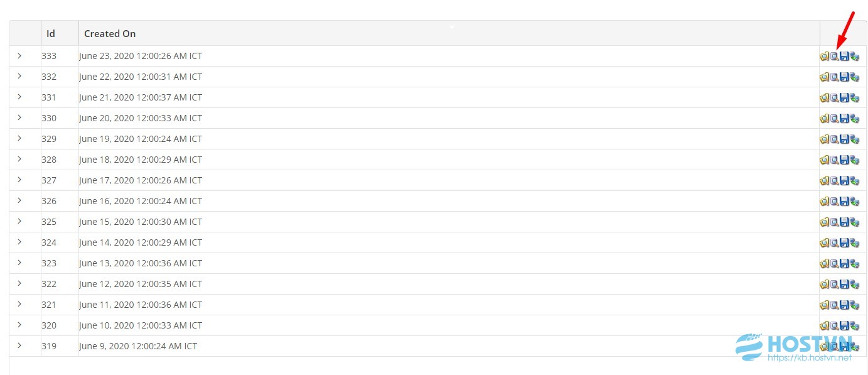Click magnifier search icon in row 328
The width and height of the screenshot is (868, 375).
click(834, 160)
